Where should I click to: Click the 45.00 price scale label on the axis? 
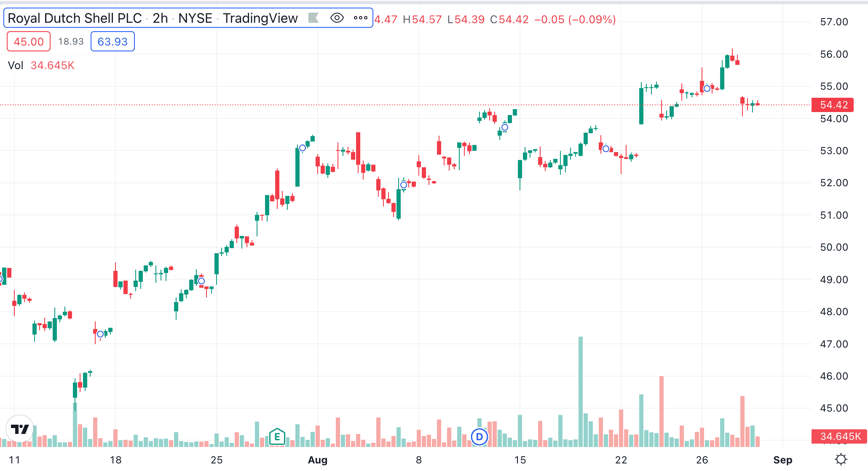pyautogui.click(x=834, y=408)
